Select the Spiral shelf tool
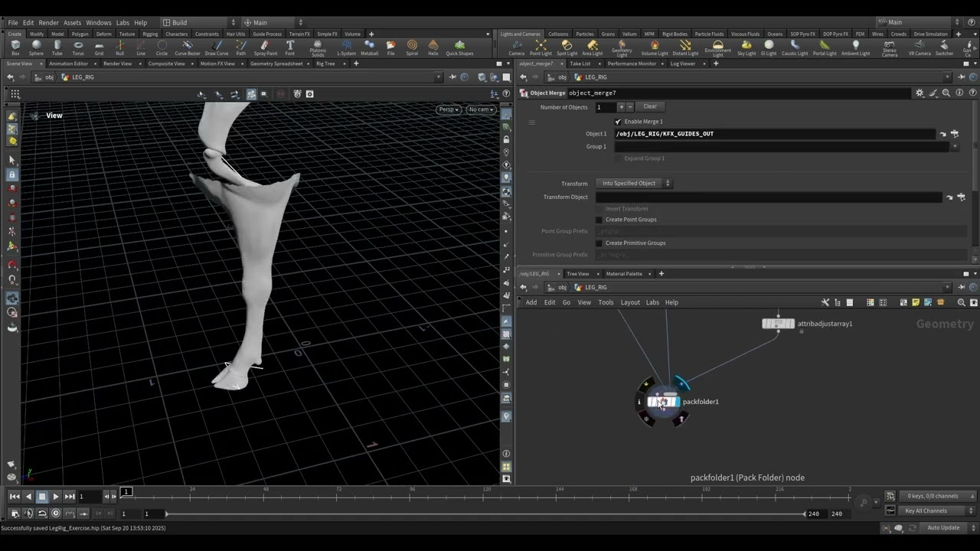Image resolution: width=980 pixels, height=551 pixels. click(412, 47)
